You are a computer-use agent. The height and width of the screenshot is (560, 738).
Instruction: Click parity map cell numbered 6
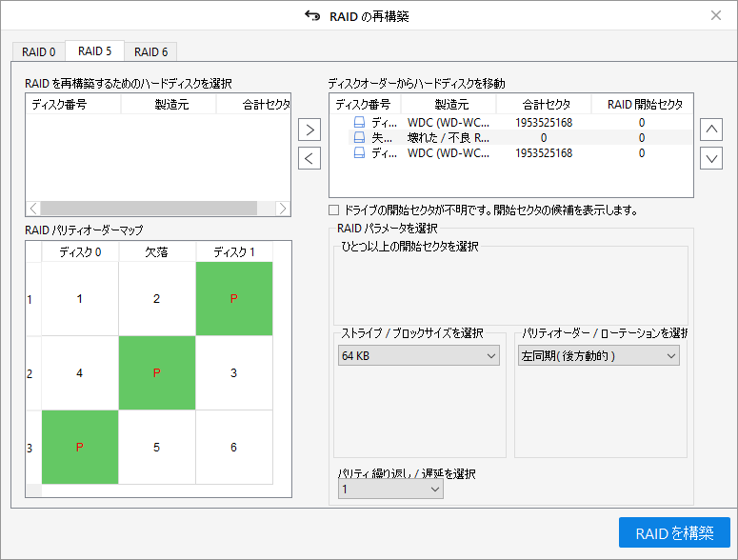(234, 447)
